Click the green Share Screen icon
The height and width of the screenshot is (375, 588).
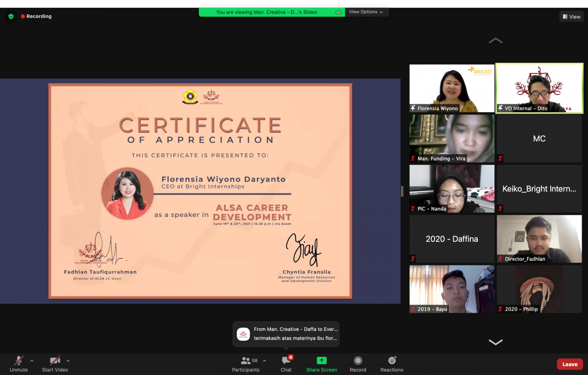[x=321, y=361]
